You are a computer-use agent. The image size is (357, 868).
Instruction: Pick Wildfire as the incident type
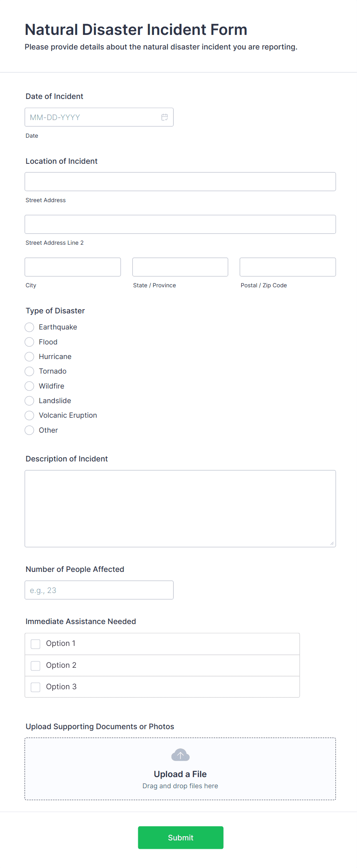pos(29,386)
